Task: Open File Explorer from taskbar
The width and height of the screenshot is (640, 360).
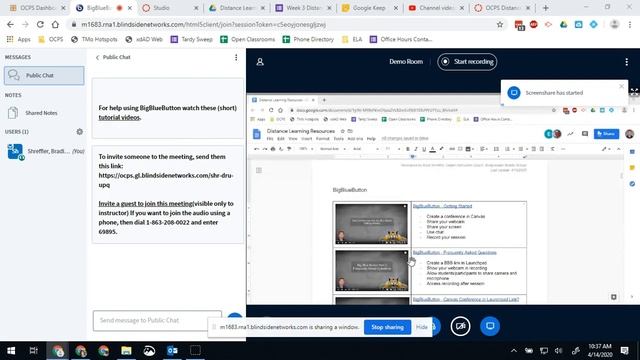Action: pos(126,351)
